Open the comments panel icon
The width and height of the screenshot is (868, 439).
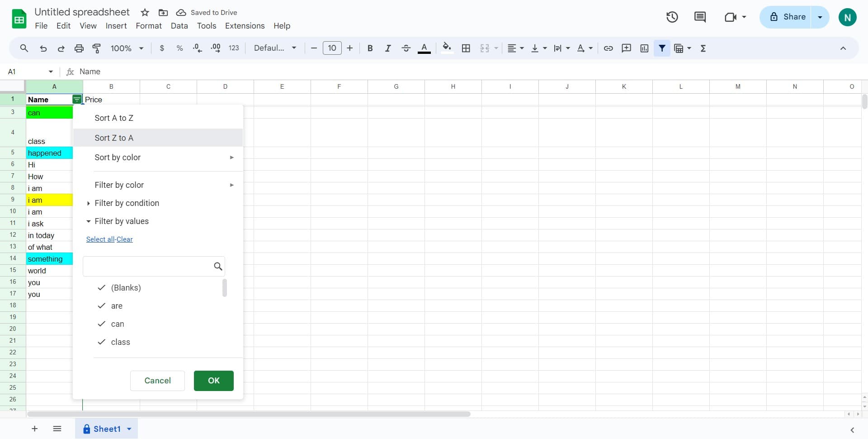[700, 17]
